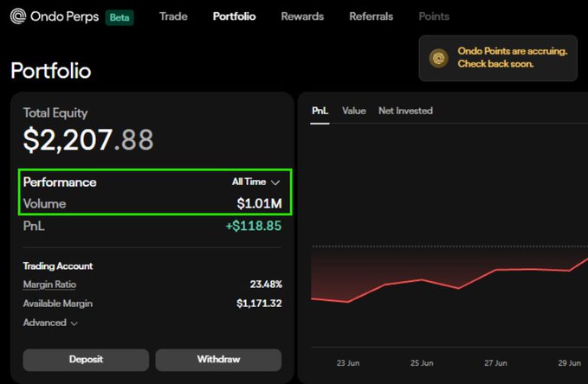Click the Performance label
Viewport: 588px width, 384px height.
click(60, 182)
